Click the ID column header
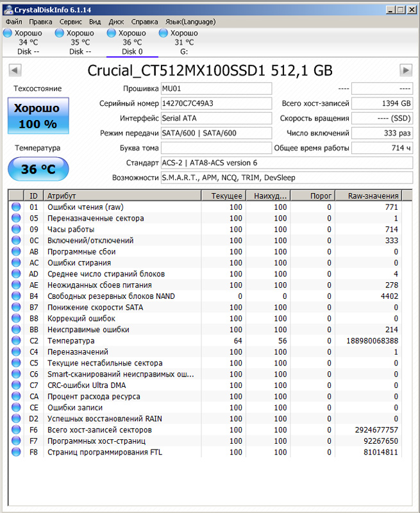This screenshot has height=513, width=420. point(34,196)
